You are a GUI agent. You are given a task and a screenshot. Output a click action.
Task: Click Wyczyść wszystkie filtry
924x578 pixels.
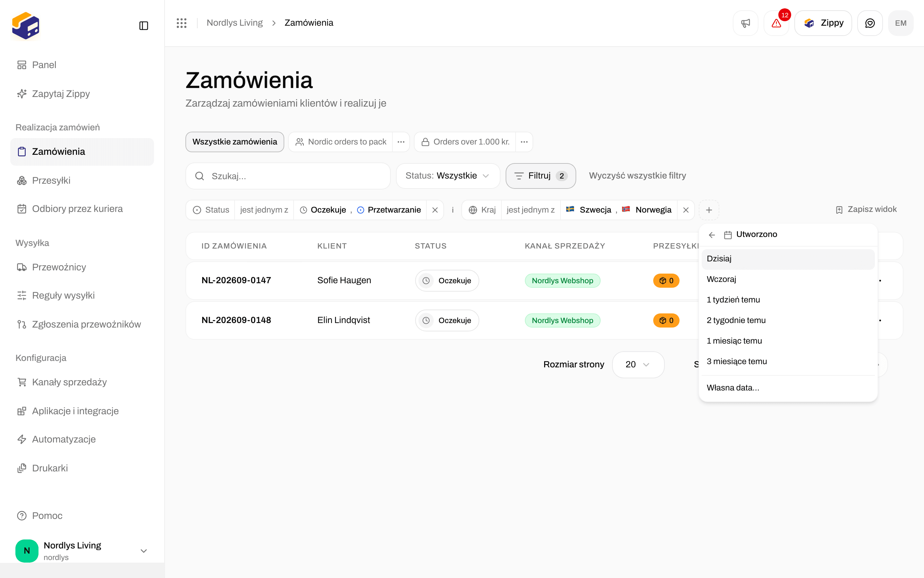pos(637,176)
